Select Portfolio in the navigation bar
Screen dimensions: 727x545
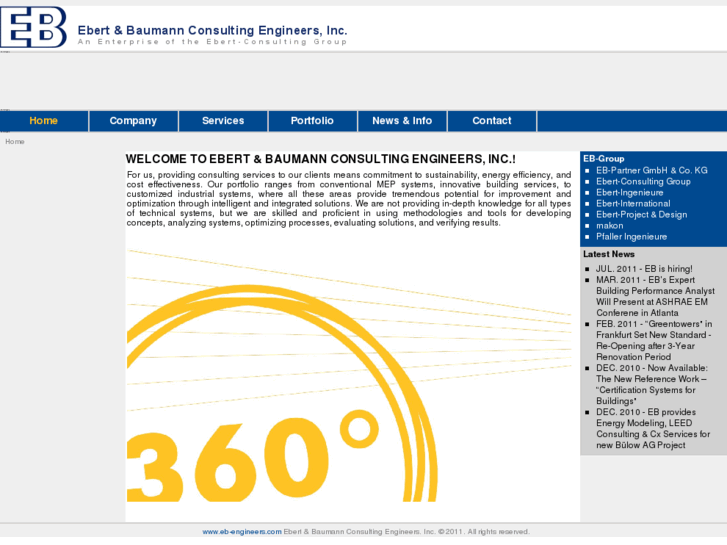pos(312,121)
